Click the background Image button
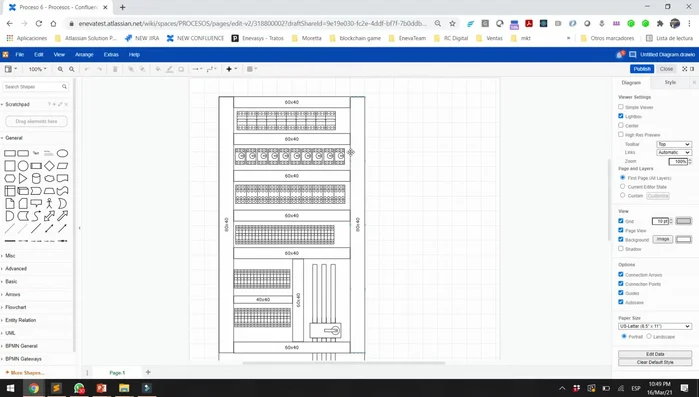Viewport: 699px width, 397px height. (x=662, y=239)
